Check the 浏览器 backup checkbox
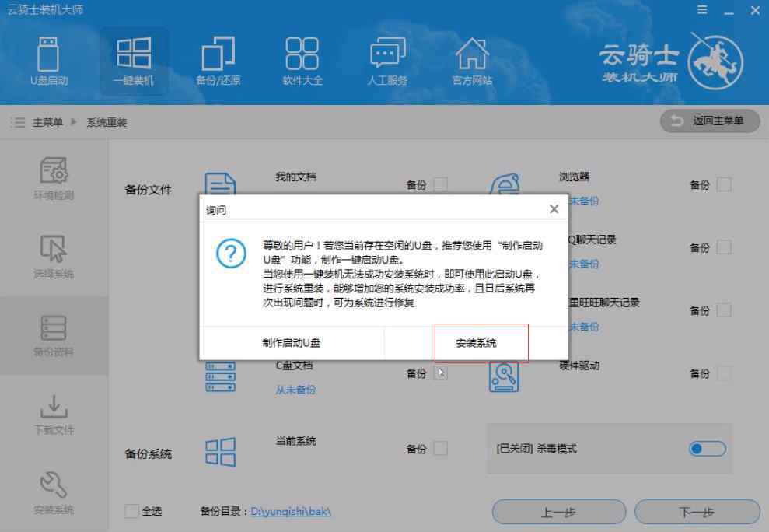The height and width of the screenshot is (532, 769). coord(724,184)
